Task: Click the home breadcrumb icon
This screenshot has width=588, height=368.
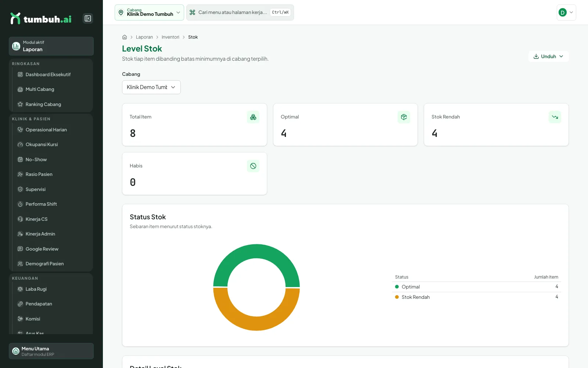Action: point(125,37)
